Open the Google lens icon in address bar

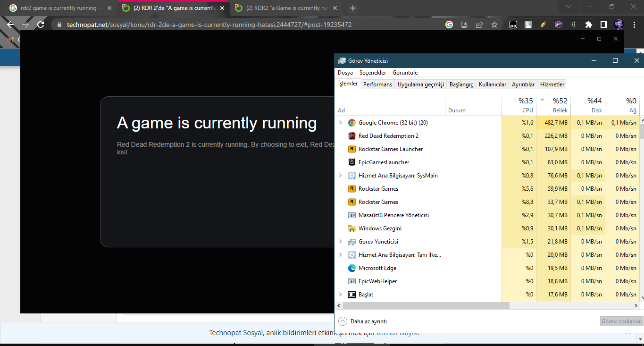point(449,25)
